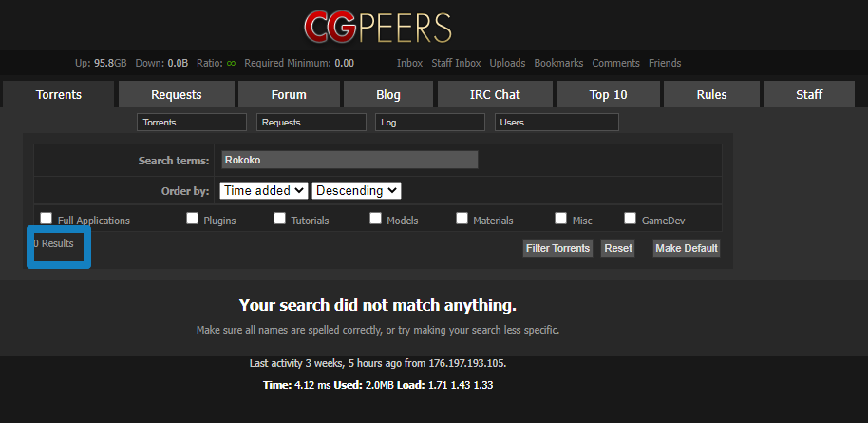Open the IRC Chat tab
The width and height of the screenshot is (868, 423).
(x=495, y=94)
